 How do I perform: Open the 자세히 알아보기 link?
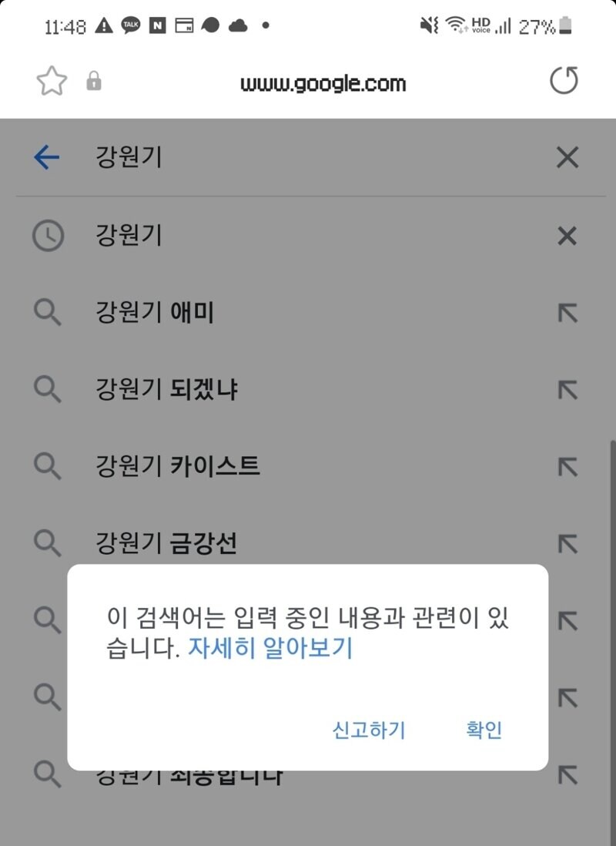click(269, 647)
